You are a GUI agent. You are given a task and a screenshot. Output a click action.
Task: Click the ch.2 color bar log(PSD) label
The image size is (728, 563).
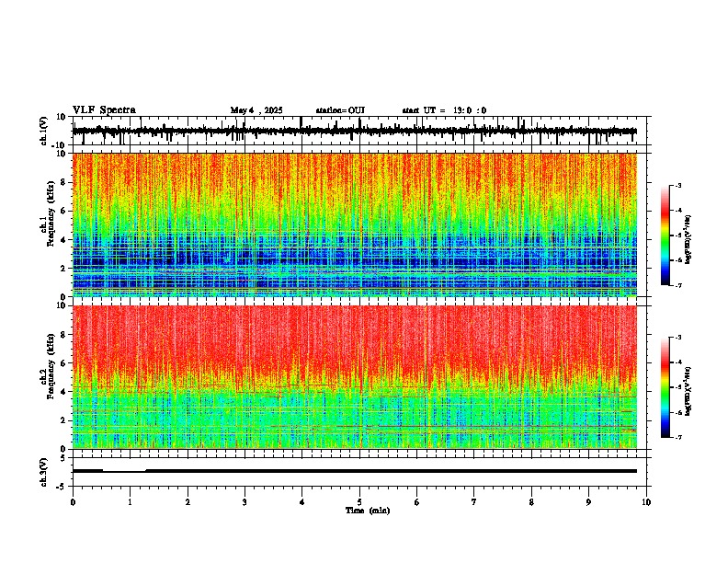pos(688,392)
